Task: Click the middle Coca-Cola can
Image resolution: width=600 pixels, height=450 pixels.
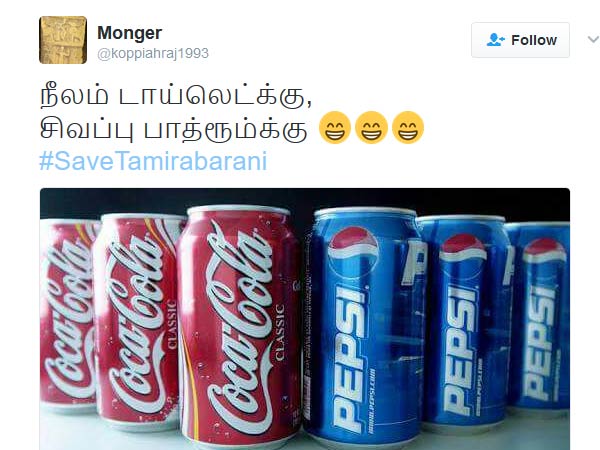Action: (x=138, y=321)
